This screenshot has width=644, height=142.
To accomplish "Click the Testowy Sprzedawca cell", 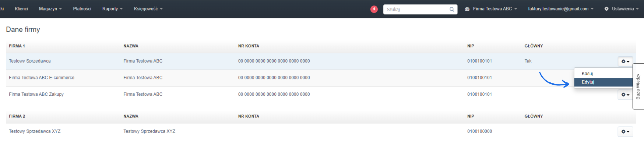I will click(x=30, y=61).
